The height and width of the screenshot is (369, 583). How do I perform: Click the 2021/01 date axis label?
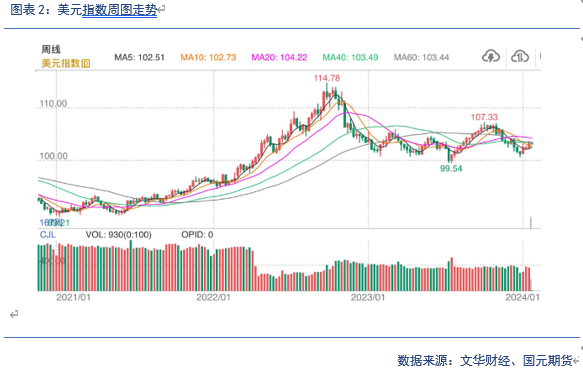point(73,297)
